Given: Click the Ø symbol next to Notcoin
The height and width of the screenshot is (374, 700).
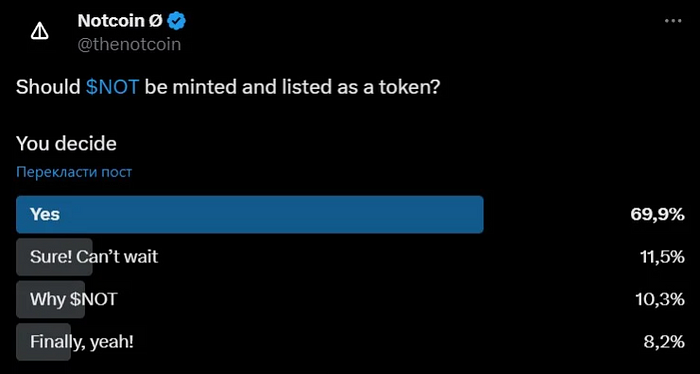Looking at the screenshot, I should (x=155, y=21).
